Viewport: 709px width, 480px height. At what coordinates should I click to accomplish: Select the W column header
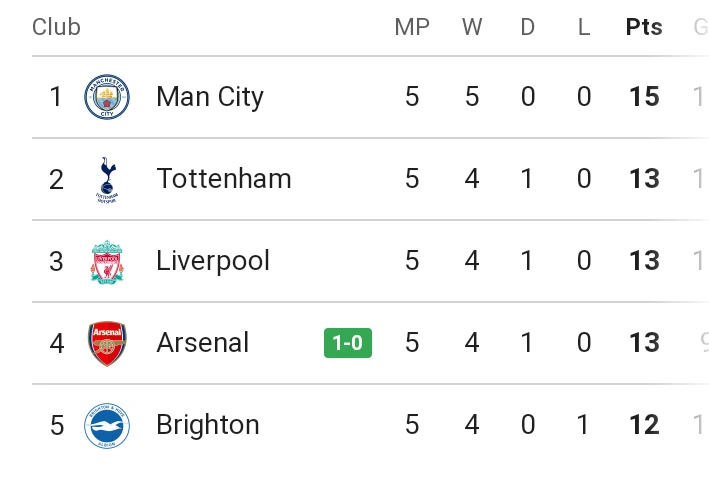(x=472, y=27)
